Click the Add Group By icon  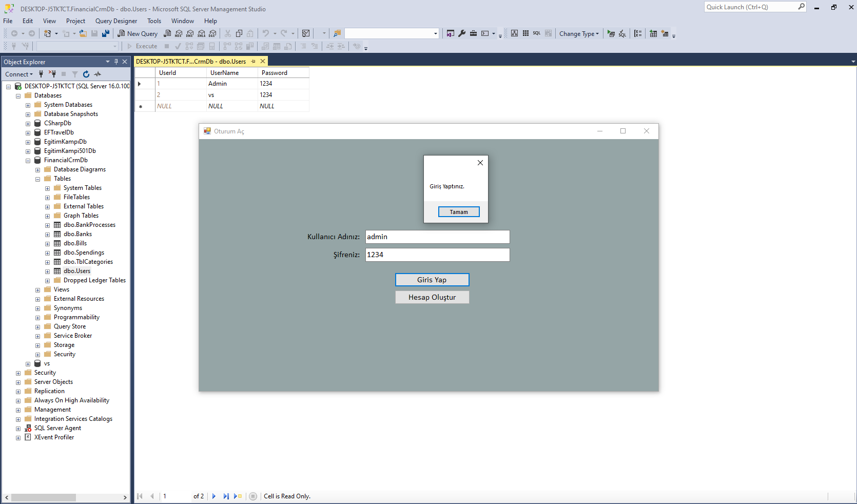[638, 33]
